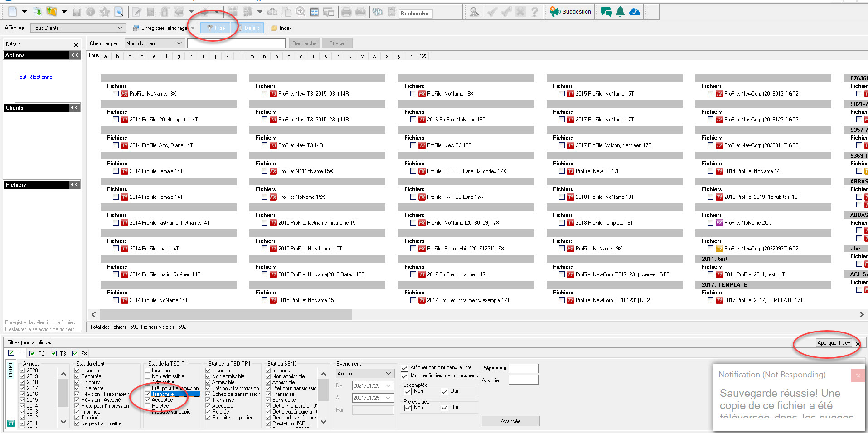
Task: Click the Suggestion megaphone icon
Action: pos(555,12)
